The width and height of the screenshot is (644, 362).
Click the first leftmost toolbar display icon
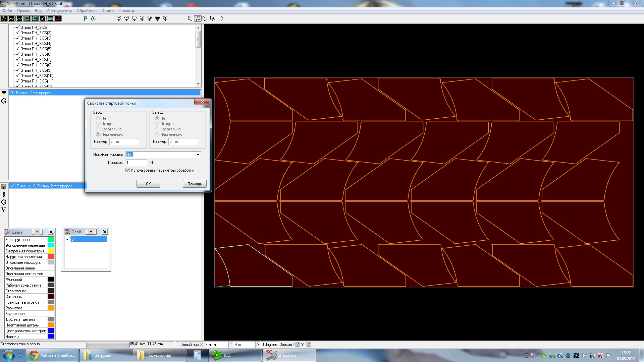point(4,18)
